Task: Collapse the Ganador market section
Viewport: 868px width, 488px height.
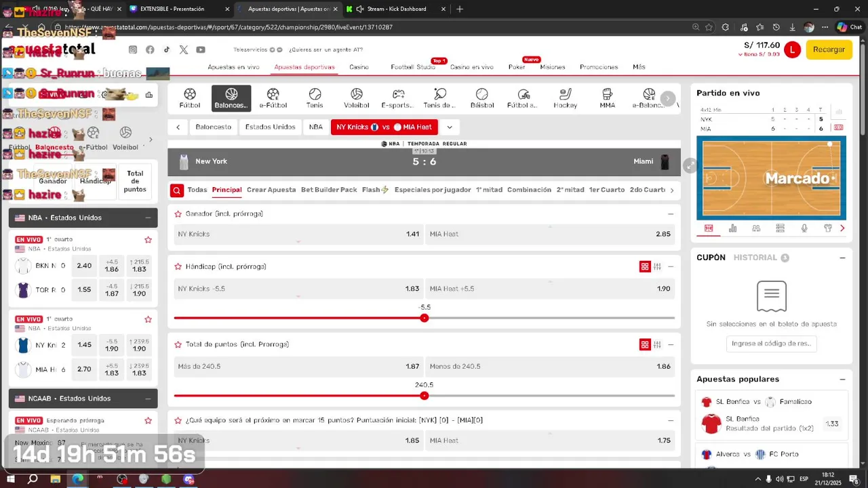Action: [x=671, y=214]
